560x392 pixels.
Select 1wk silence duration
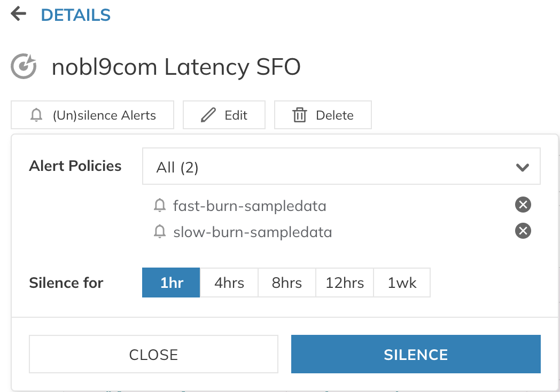(x=402, y=283)
